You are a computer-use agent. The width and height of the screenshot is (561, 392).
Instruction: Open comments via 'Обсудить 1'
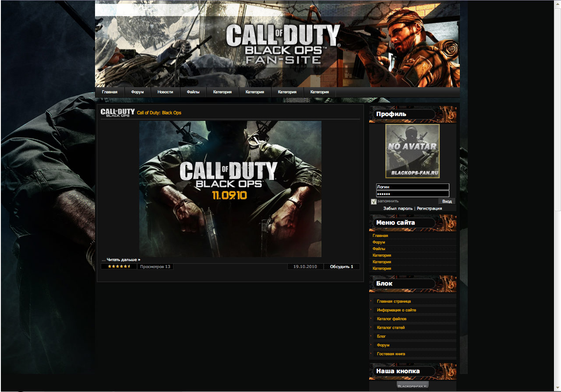coord(342,266)
